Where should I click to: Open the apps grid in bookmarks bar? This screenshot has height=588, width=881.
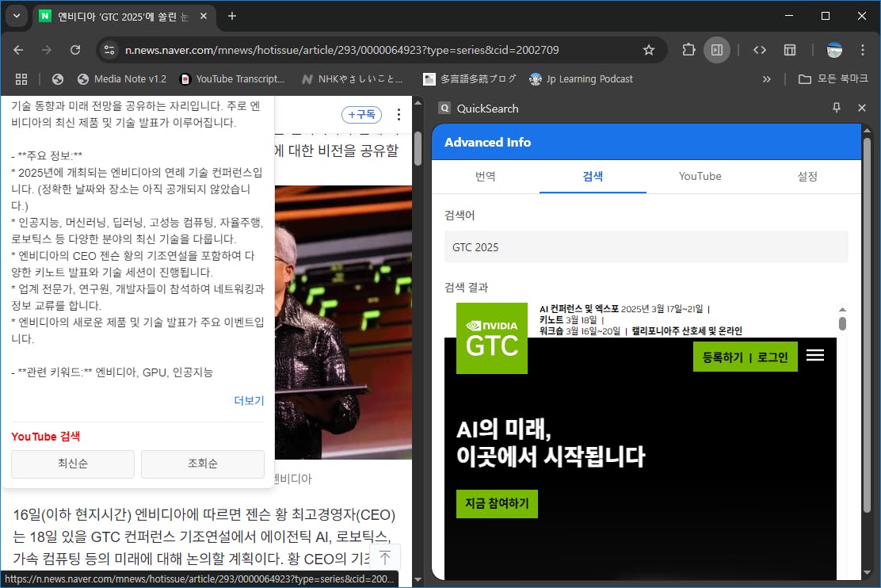click(21, 79)
